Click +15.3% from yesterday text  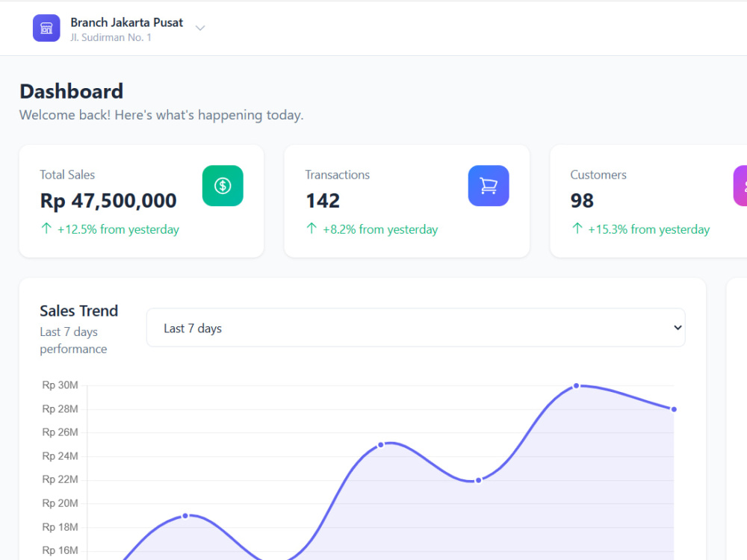pos(648,229)
